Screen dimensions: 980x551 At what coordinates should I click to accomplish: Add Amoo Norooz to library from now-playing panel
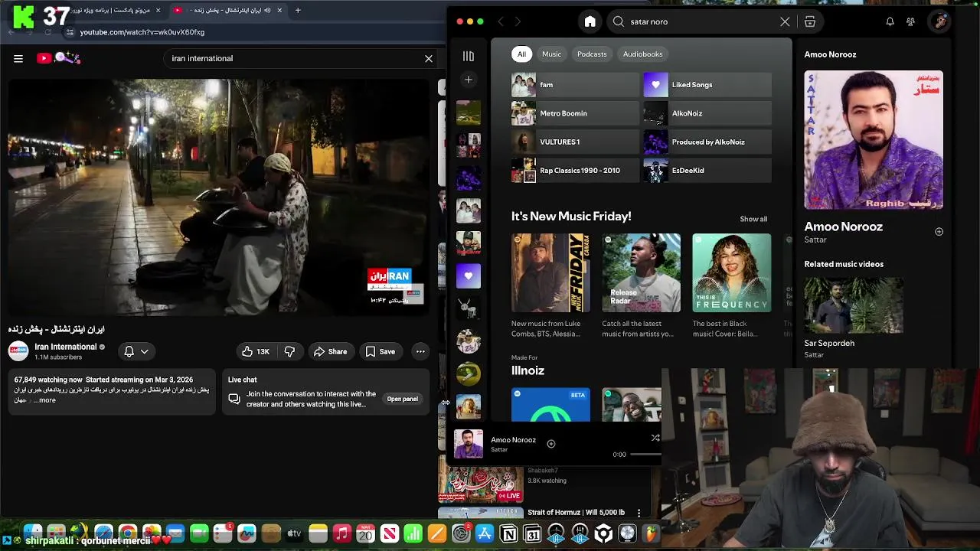939,231
